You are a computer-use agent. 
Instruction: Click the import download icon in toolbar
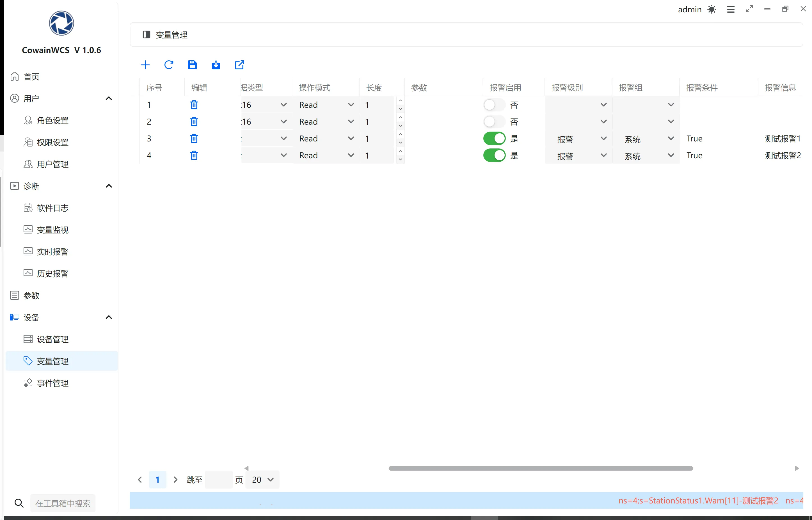(216, 65)
